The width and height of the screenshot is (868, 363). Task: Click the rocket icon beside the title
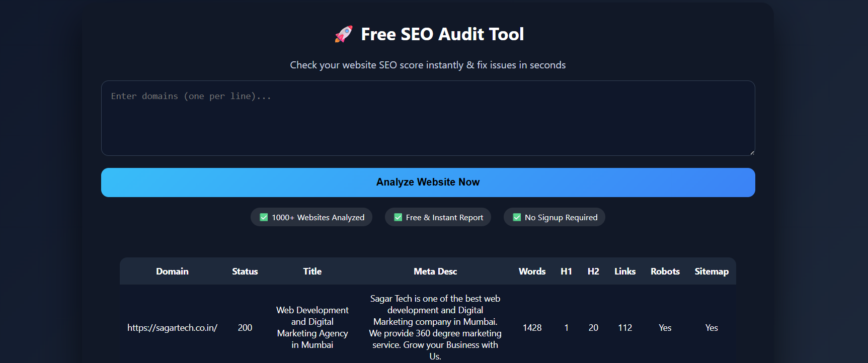coord(344,34)
